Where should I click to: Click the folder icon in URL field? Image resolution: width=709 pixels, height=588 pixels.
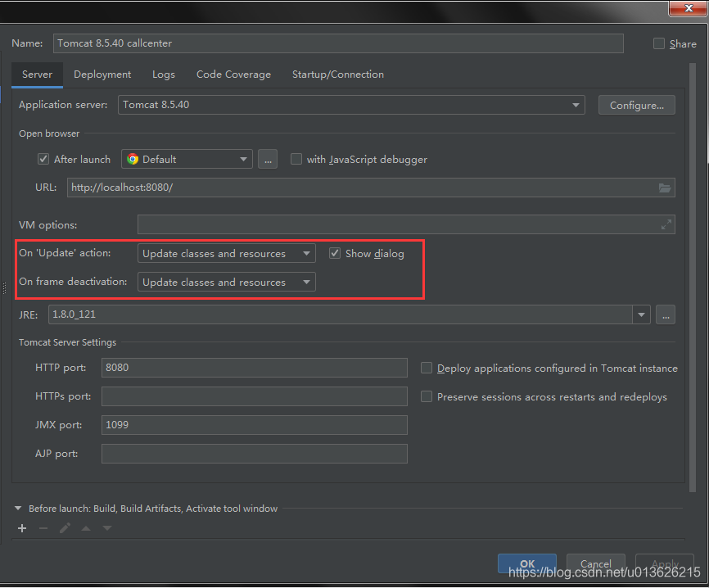664,188
